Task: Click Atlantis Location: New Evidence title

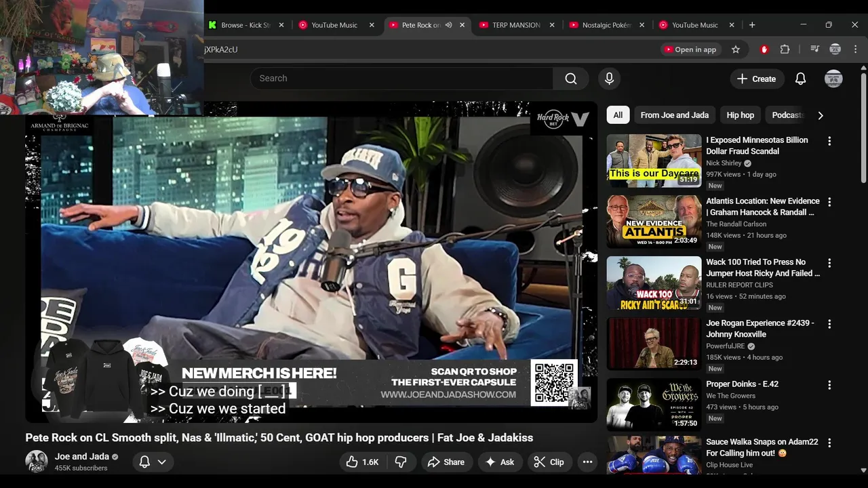Action: pyautogui.click(x=763, y=207)
